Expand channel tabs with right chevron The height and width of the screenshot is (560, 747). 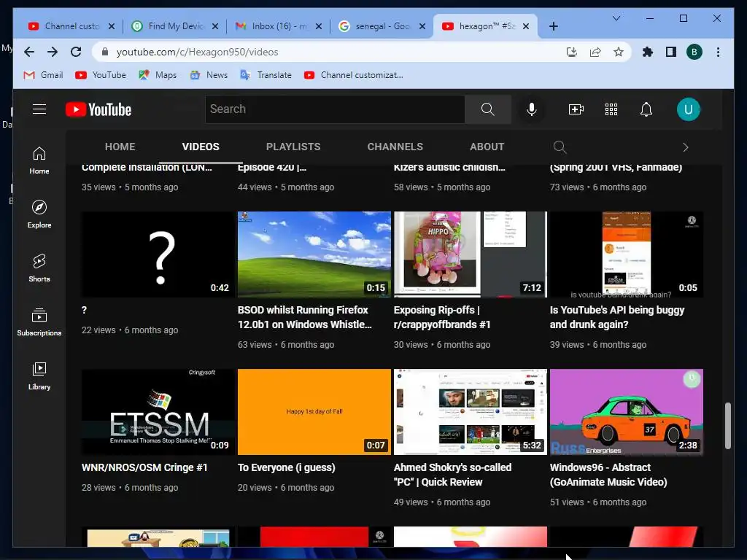pyautogui.click(x=686, y=147)
